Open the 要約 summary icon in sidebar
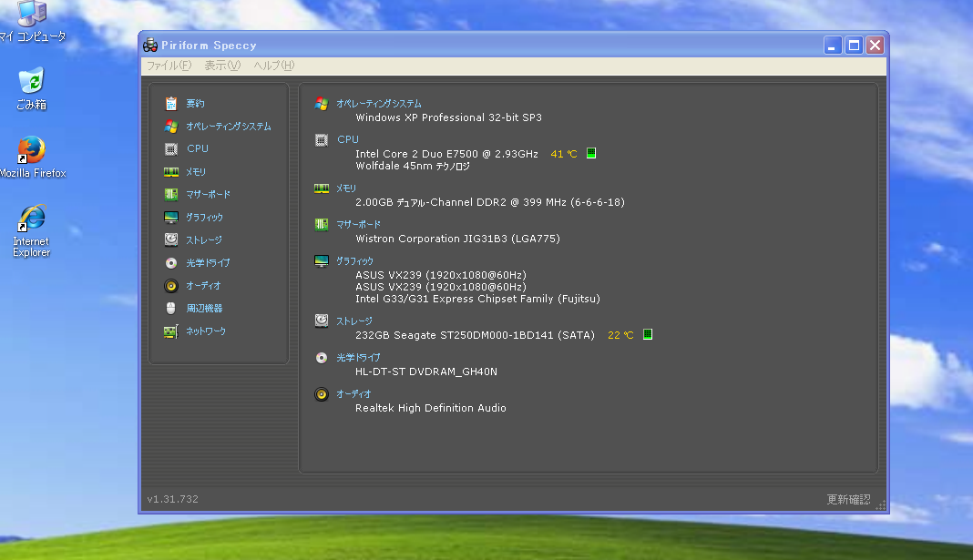 [171, 104]
